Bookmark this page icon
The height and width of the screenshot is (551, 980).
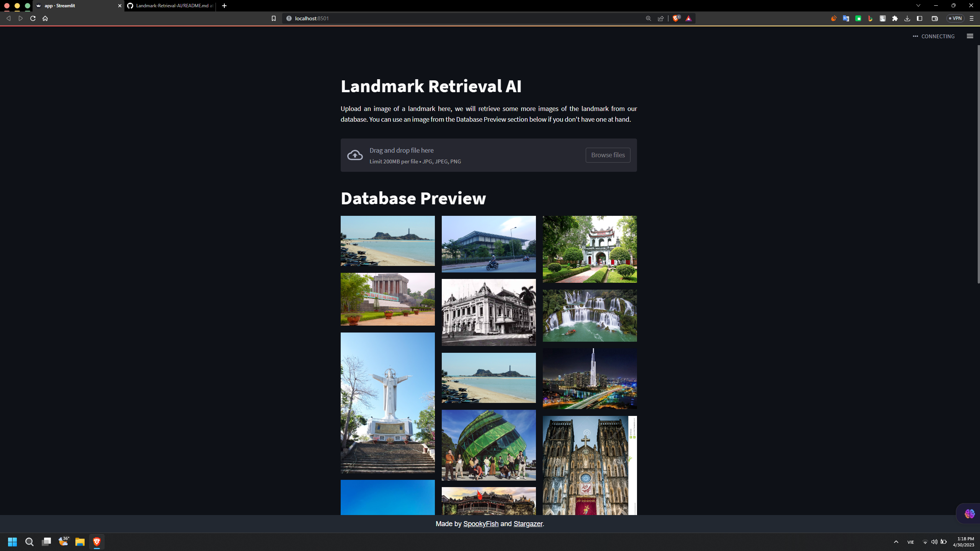tap(273, 18)
